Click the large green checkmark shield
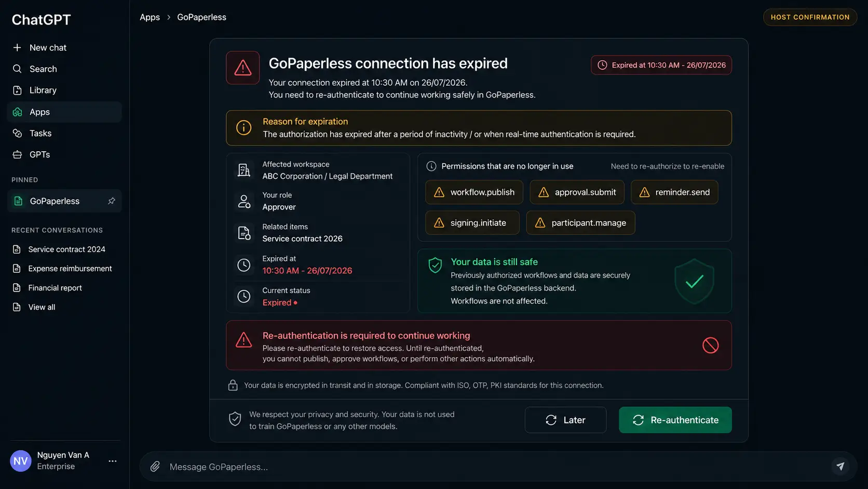The height and width of the screenshot is (489, 868). [694, 281]
